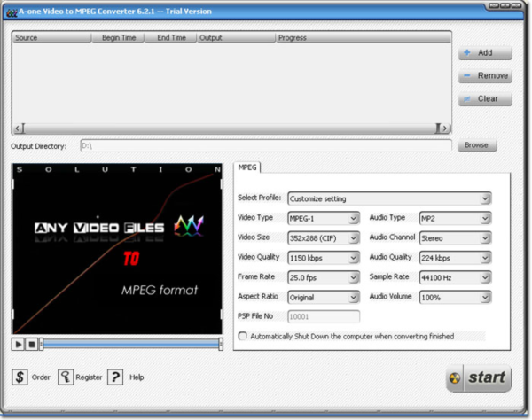Screen dimensions: 532x420
Task: Open the Order dollar-sign icon
Action: 20,377
